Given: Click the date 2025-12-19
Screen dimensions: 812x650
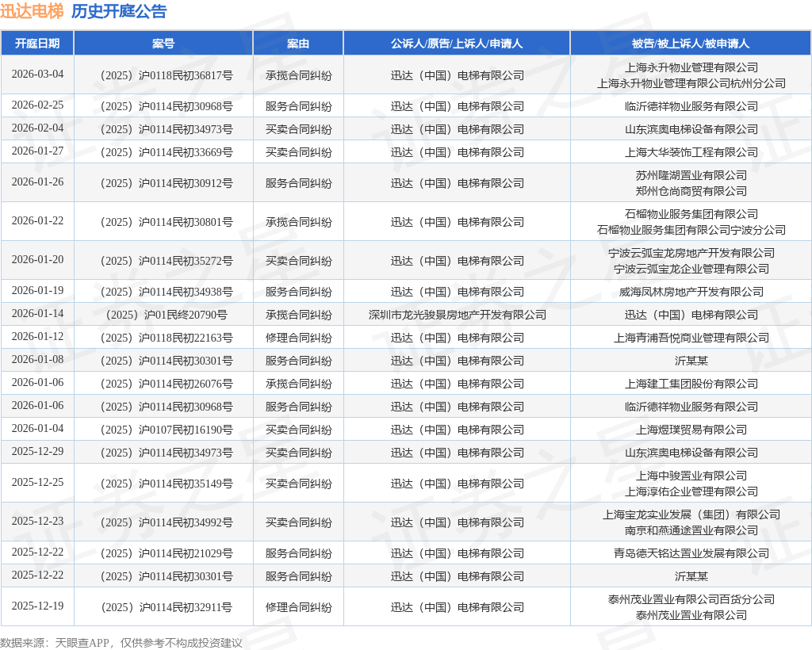Looking at the screenshot, I should click(37, 606).
